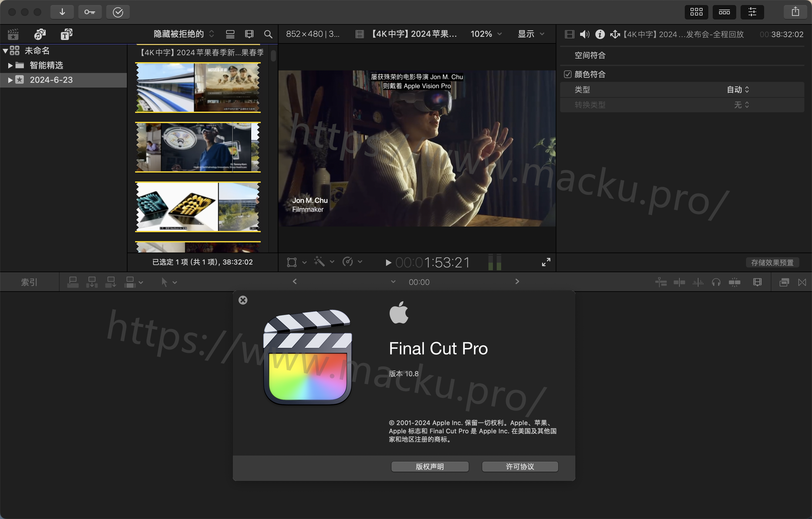The width and height of the screenshot is (812, 519).
Task: Open the Video inspector tab
Action: tap(570, 34)
